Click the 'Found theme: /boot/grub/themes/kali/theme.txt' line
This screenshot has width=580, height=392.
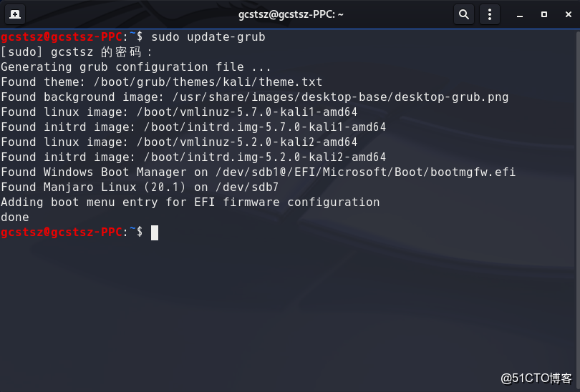coord(162,82)
